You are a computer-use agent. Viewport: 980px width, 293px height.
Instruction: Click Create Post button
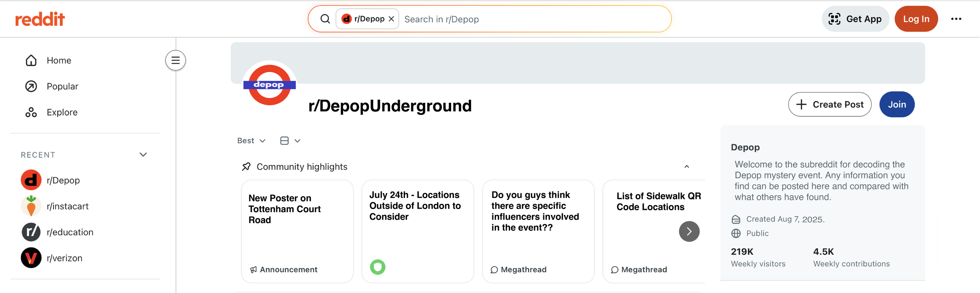[829, 104]
